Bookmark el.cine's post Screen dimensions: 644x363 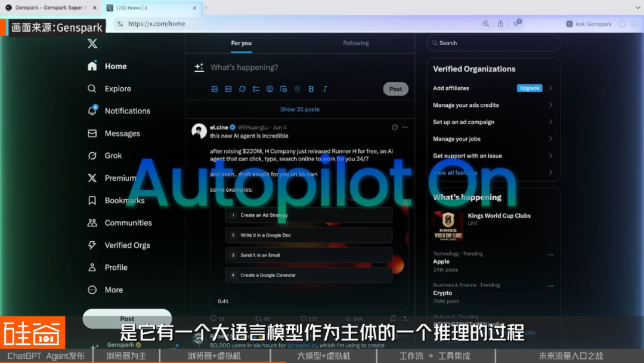pos(393,319)
